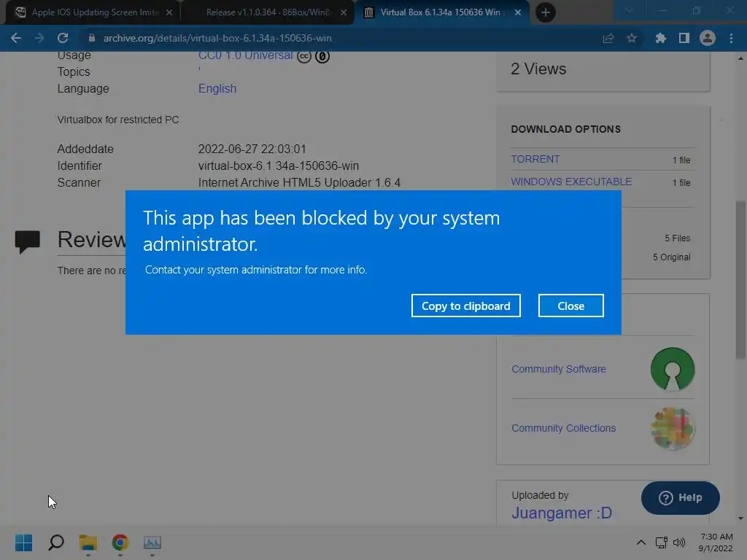Click the 5 Original files text
Screen dimensions: 747x560
(671, 257)
